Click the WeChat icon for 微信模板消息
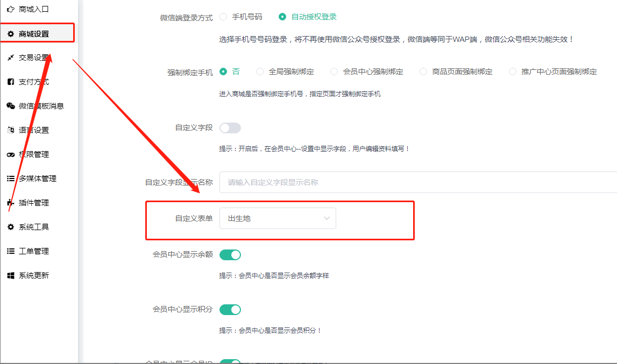 tap(10, 106)
